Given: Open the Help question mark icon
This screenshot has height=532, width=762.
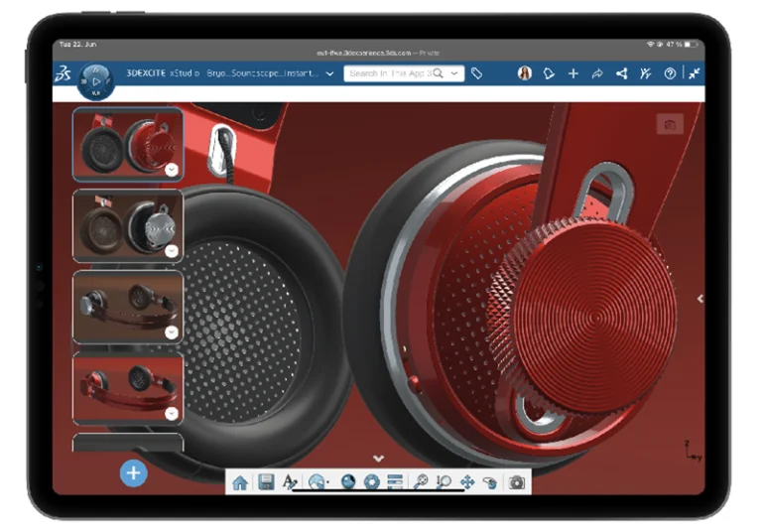Looking at the screenshot, I should (670, 73).
